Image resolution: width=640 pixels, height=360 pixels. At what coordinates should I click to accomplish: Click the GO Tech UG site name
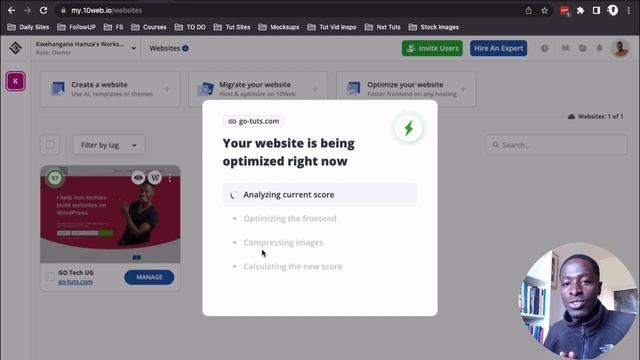[76, 272]
